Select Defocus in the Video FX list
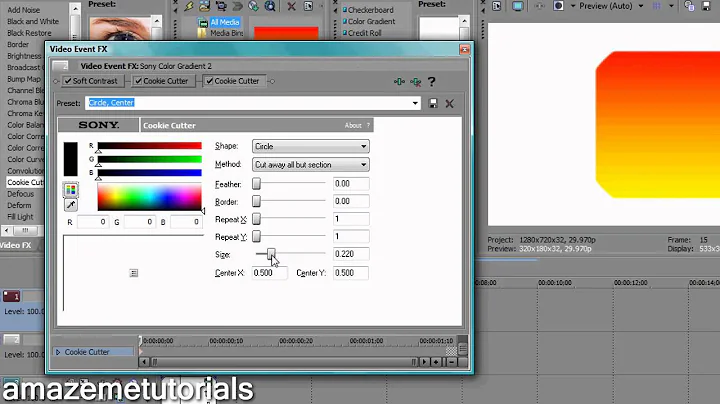720x404 pixels. tap(21, 194)
